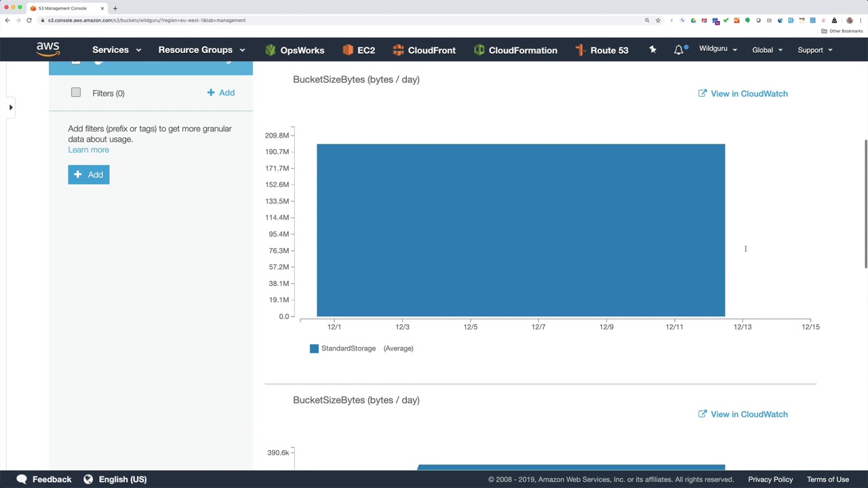Click the pin shortcuts icon

[x=652, y=49]
